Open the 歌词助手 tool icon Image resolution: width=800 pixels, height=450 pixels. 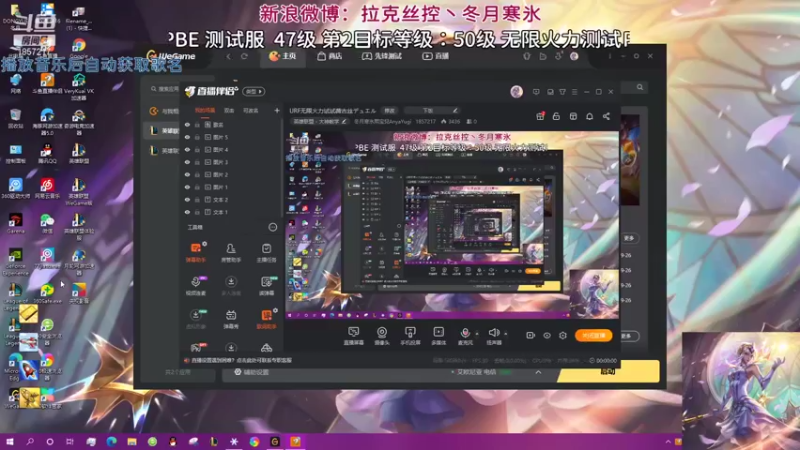266,319
